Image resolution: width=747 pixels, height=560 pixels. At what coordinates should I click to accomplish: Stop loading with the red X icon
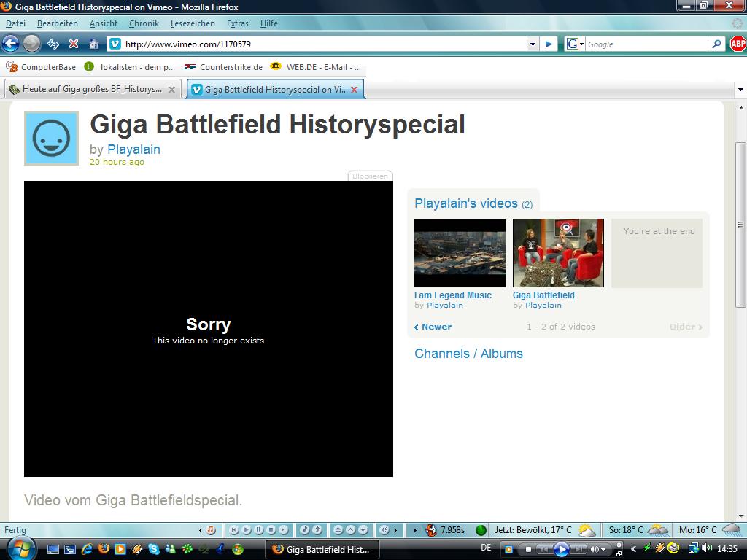click(74, 44)
